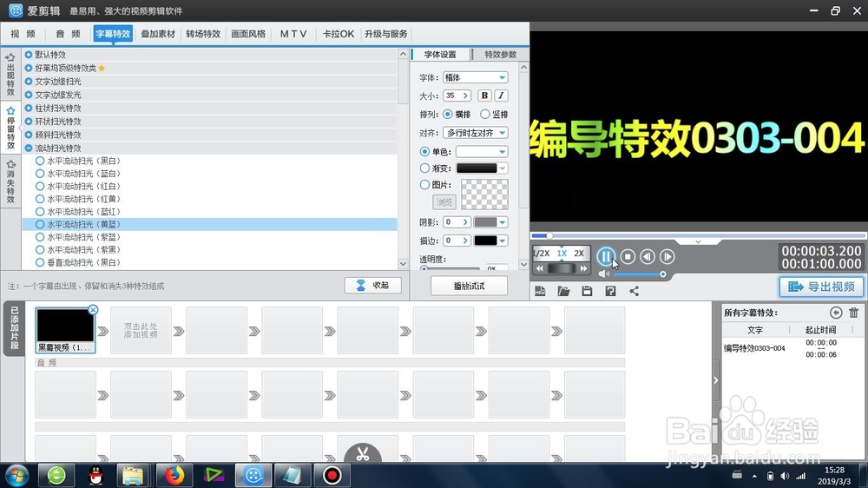Click the volume slider handle
This screenshot has width=868, height=488.
[662, 274]
